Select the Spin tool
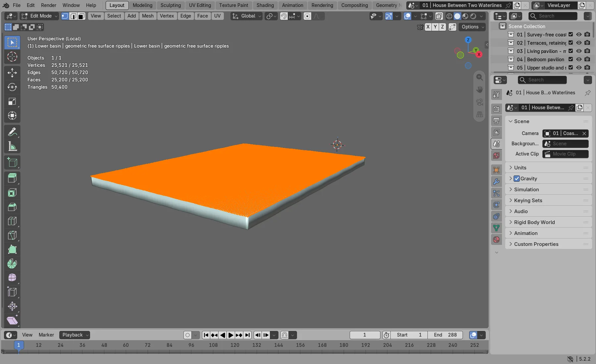Image resolution: width=596 pixels, height=364 pixels. (x=12, y=264)
